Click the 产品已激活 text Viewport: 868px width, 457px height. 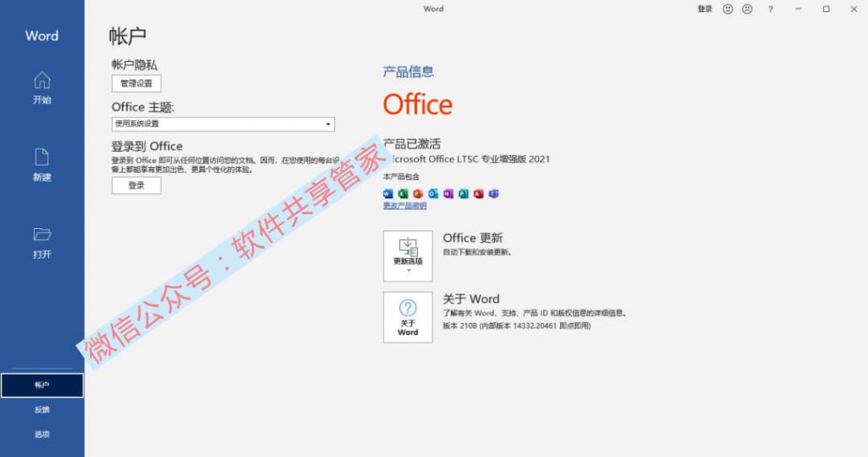pyautogui.click(x=412, y=144)
